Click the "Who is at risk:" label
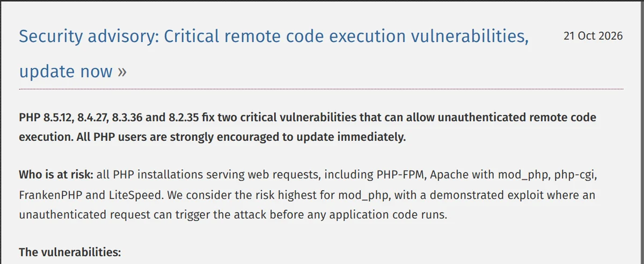644x264 pixels. 57,175
